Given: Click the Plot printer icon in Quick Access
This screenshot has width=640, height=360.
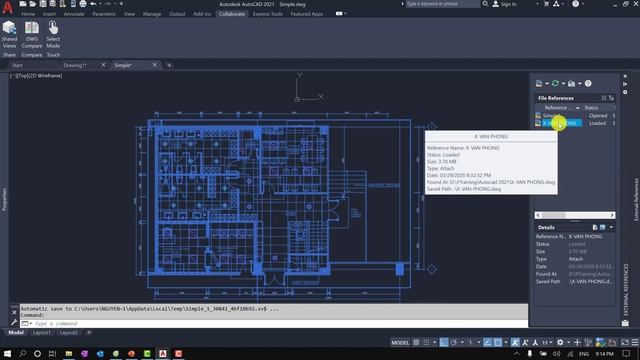Looking at the screenshot, I should (83, 4).
